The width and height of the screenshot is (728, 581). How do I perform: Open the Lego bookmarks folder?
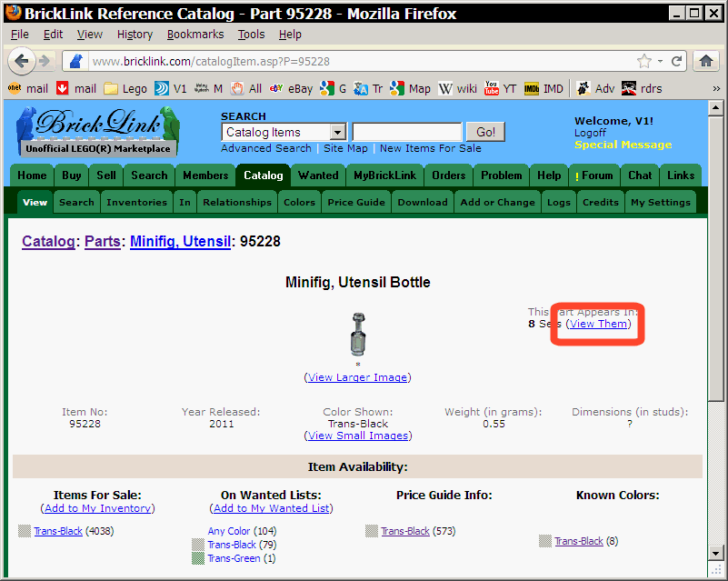click(x=125, y=88)
